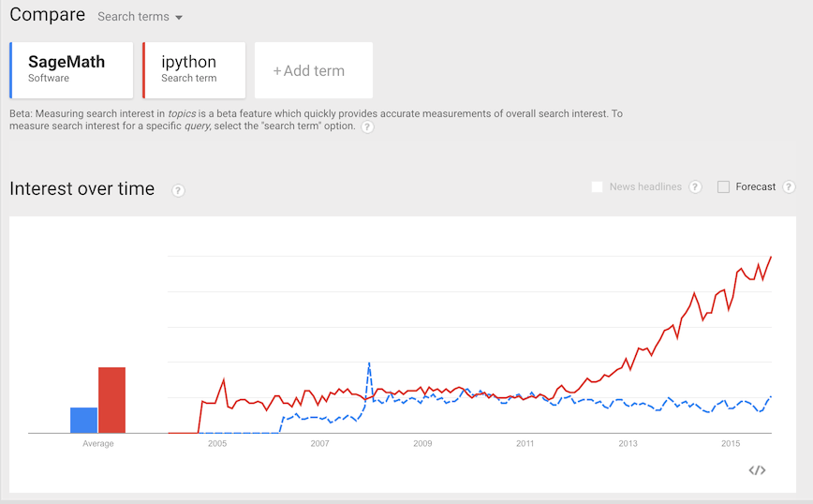Screen dimensions: 813x504
Task: Click the 2005 label on the time axis
Action: tap(217, 444)
